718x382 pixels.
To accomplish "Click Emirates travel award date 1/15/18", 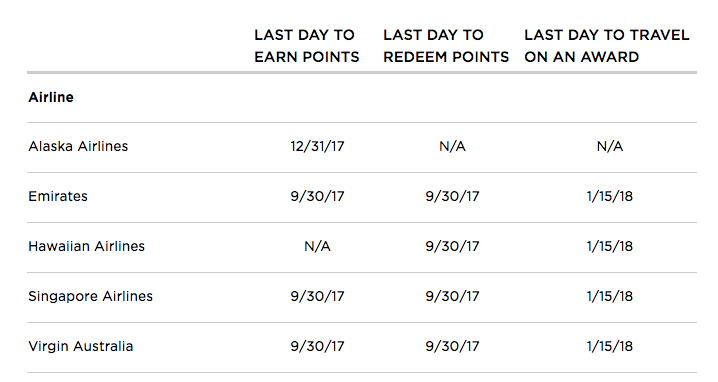I will (x=610, y=196).
